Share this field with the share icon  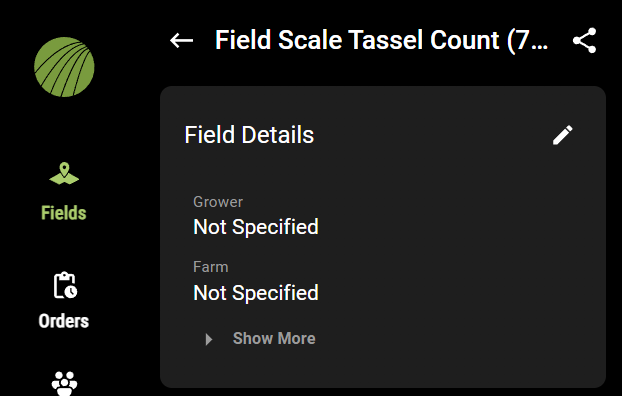coord(584,40)
